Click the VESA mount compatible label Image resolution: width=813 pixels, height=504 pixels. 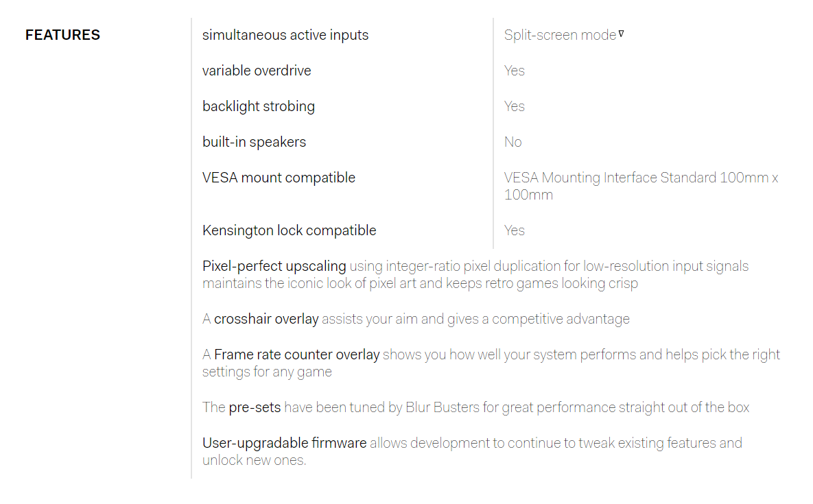pyautogui.click(x=279, y=178)
